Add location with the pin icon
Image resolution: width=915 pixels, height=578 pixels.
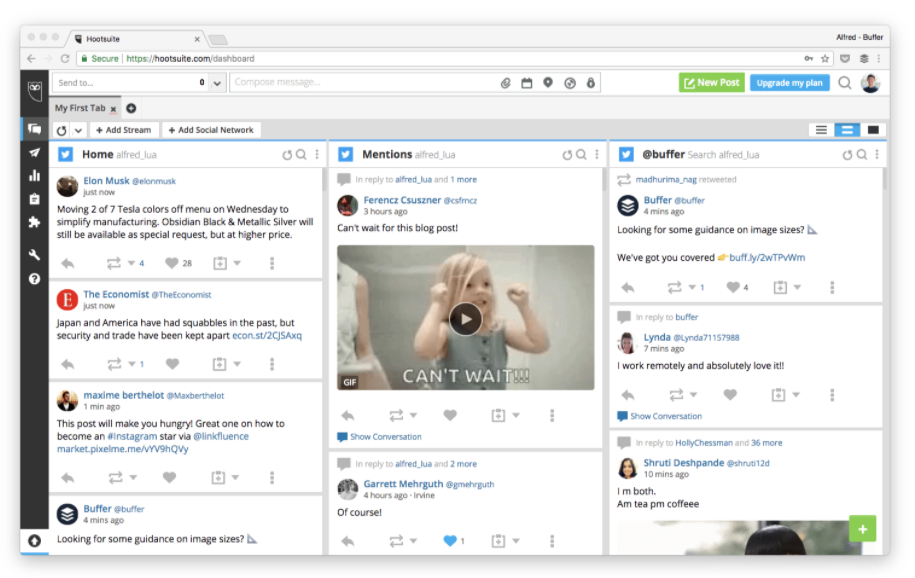coord(547,83)
